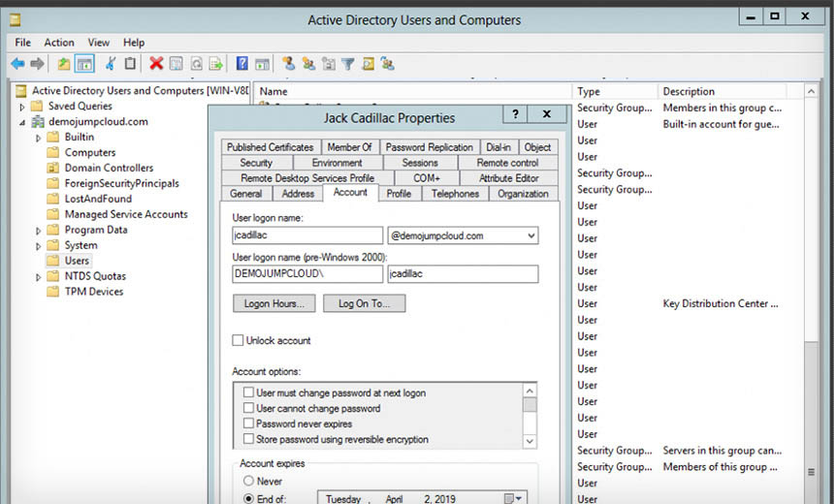834x504 pixels.
Task: Click the Log On To... button
Action: pyautogui.click(x=364, y=303)
